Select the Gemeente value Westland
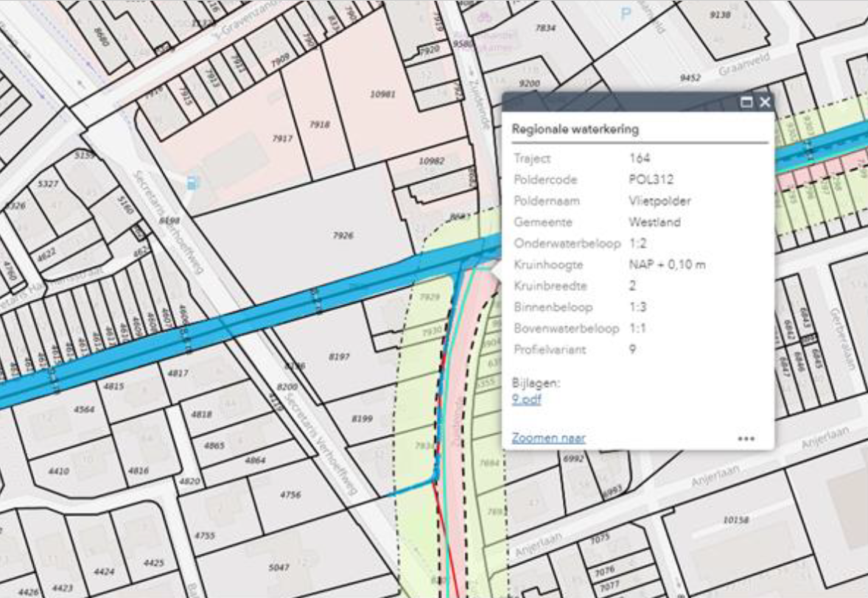Viewport: 868px width, 598px height. pyautogui.click(x=655, y=222)
